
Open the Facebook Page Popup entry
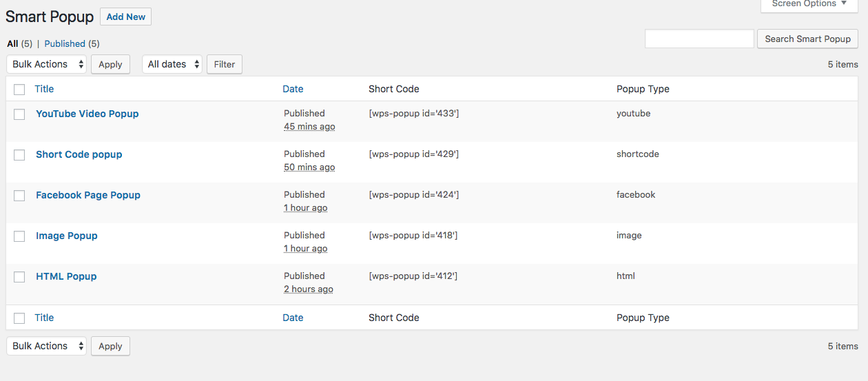click(x=88, y=195)
